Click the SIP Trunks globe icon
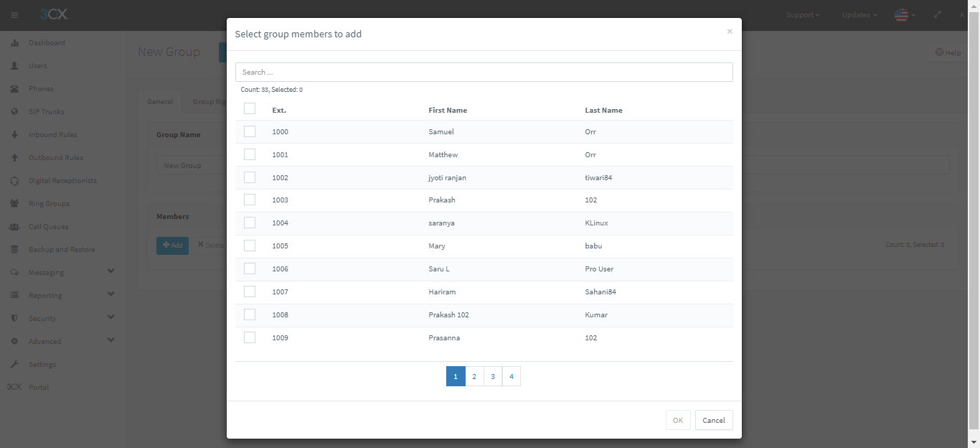 pyautogui.click(x=14, y=112)
